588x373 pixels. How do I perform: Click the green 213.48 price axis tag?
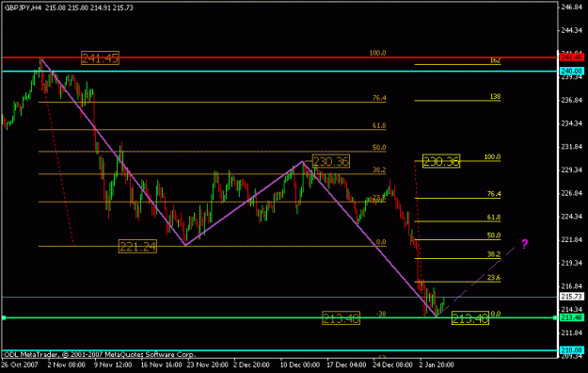pos(571,317)
